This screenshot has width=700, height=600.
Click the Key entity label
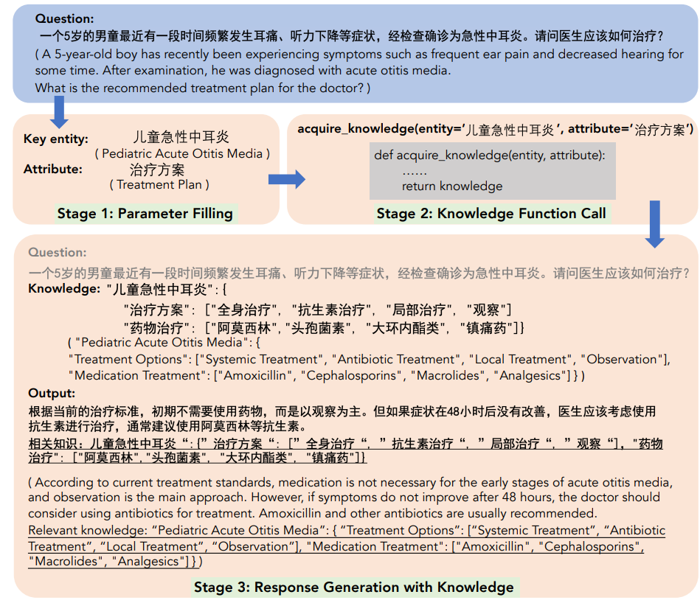click(56, 139)
